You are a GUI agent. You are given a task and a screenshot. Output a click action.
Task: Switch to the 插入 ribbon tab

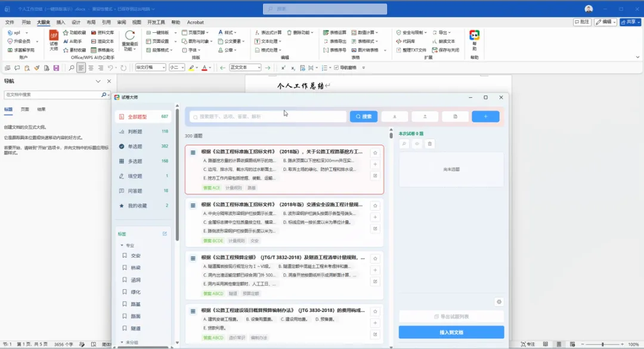coord(61,22)
